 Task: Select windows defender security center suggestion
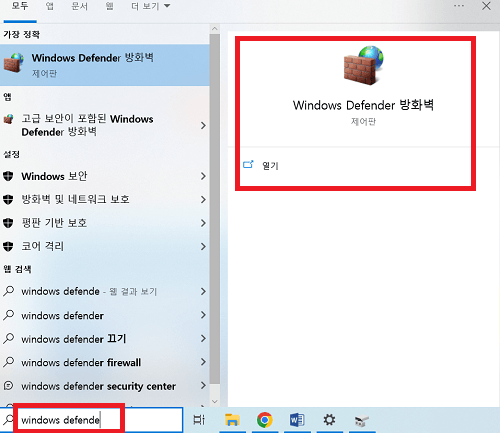click(105, 386)
